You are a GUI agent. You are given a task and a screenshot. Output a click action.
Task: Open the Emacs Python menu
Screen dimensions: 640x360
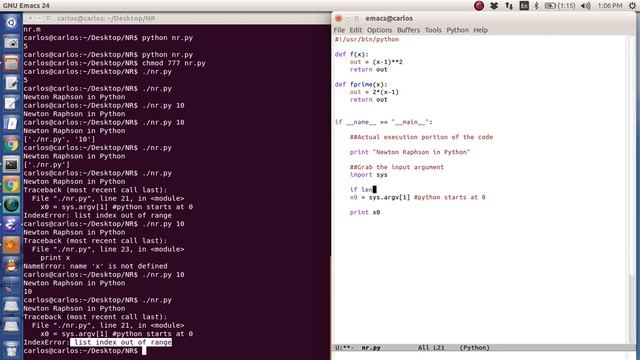458,30
